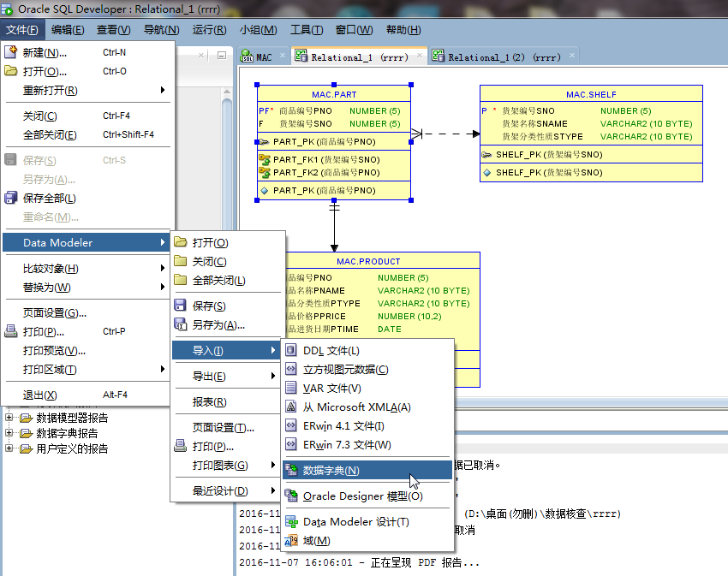Expand the 数据字典报告 tree node

point(9,432)
